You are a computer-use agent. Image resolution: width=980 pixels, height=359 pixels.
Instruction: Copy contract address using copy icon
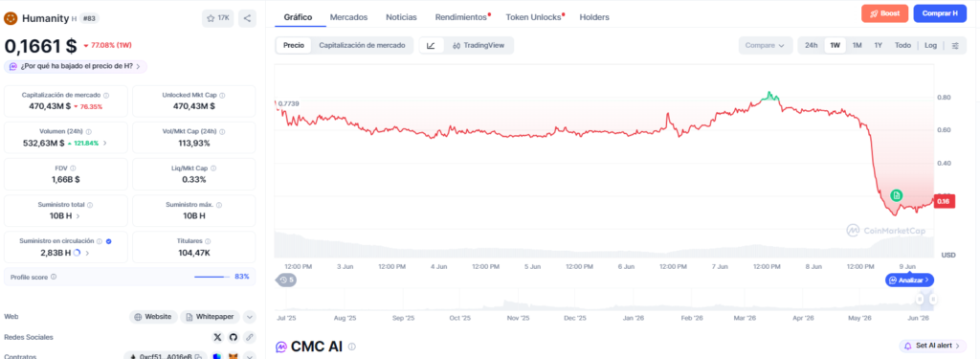[197, 356]
